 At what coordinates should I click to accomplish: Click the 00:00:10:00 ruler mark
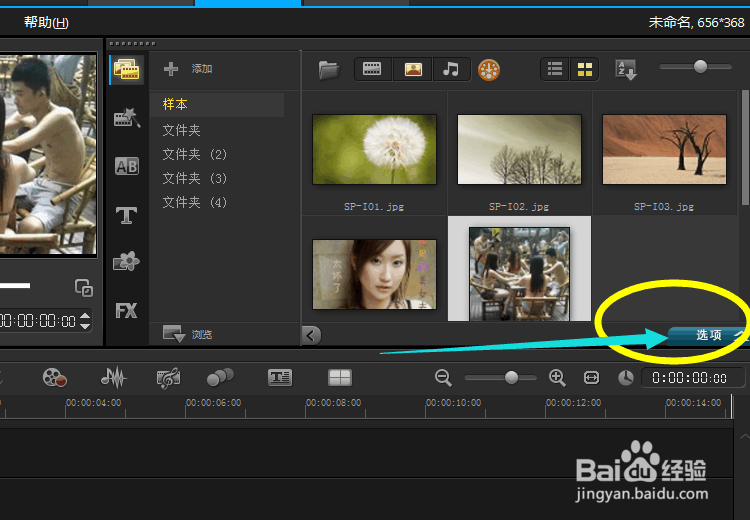pyautogui.click(x=453, y=403)
